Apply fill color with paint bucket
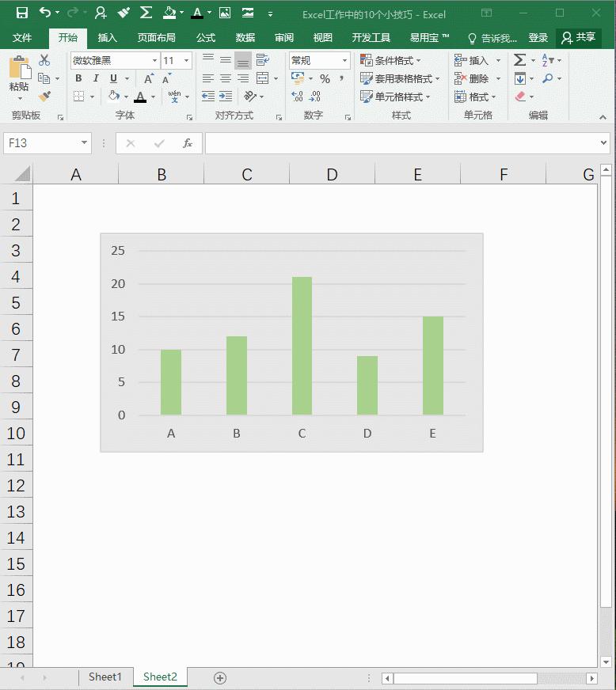 [x=114, y=96]
